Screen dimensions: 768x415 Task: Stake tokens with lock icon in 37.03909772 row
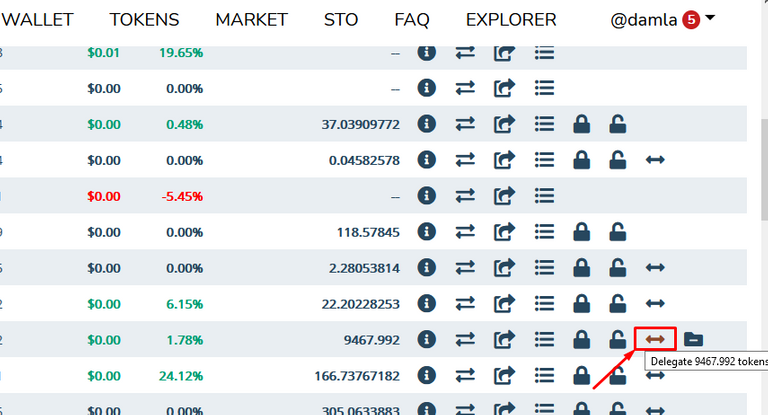[x=581, y=124]
